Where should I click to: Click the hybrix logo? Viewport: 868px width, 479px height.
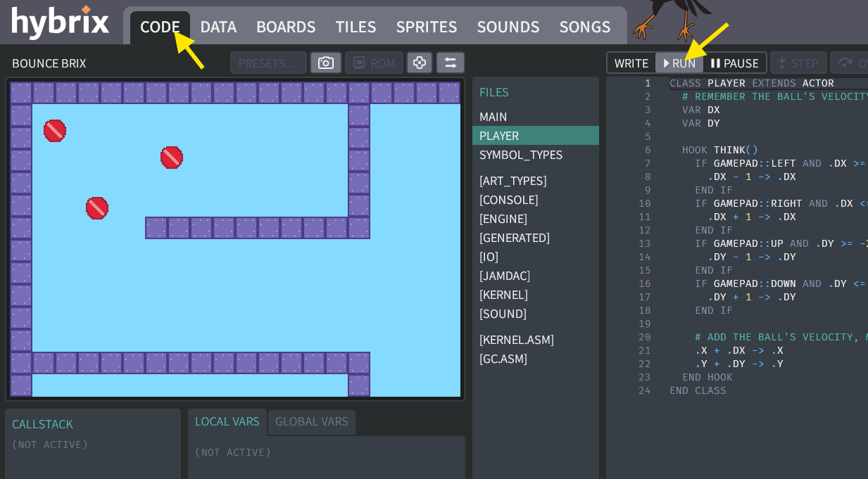point(61,23)
